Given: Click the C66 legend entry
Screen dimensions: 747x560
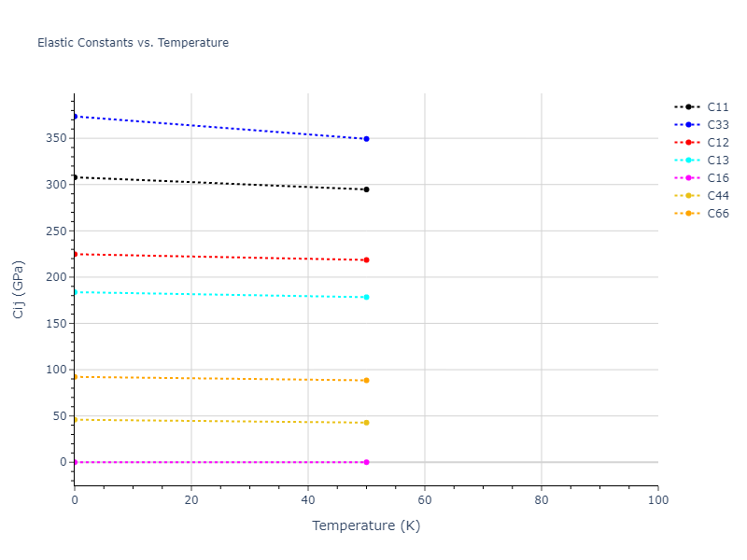Looking at the screenshot, I should pyautogui.click(x=717, y=214).
